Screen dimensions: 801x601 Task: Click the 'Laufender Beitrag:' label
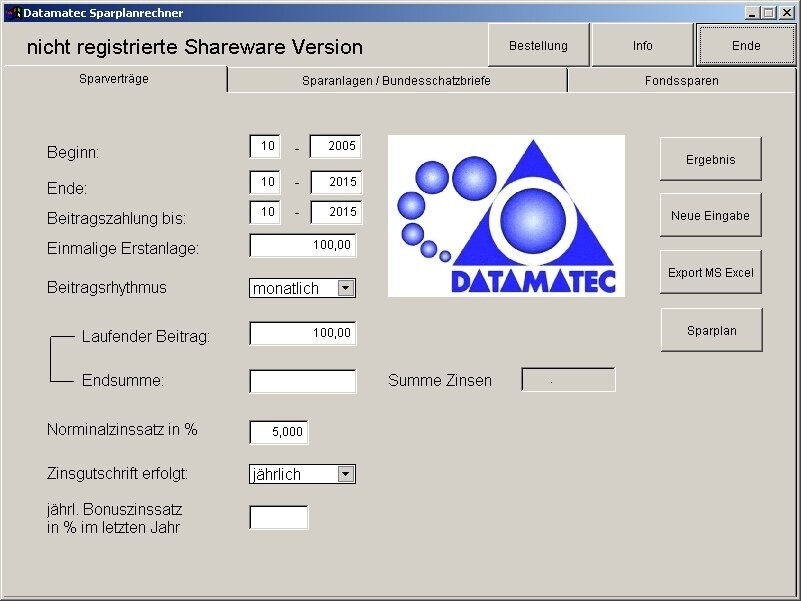pos(146,337)
